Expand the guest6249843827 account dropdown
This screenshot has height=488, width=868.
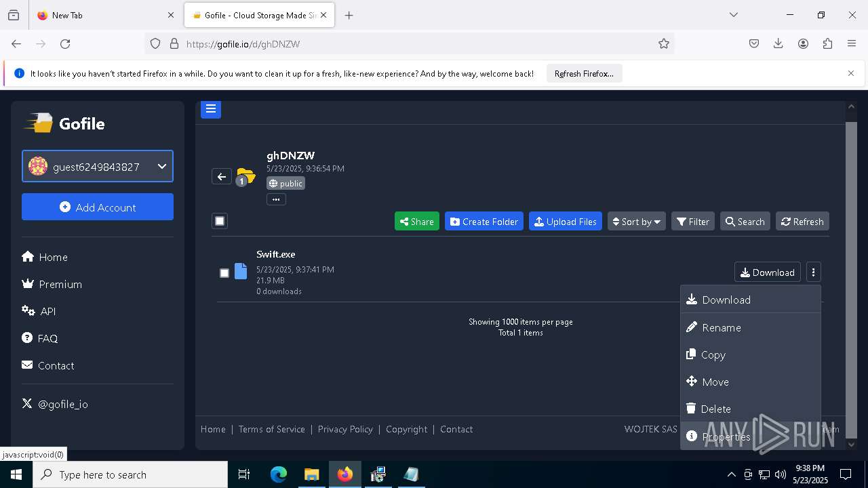98,166
